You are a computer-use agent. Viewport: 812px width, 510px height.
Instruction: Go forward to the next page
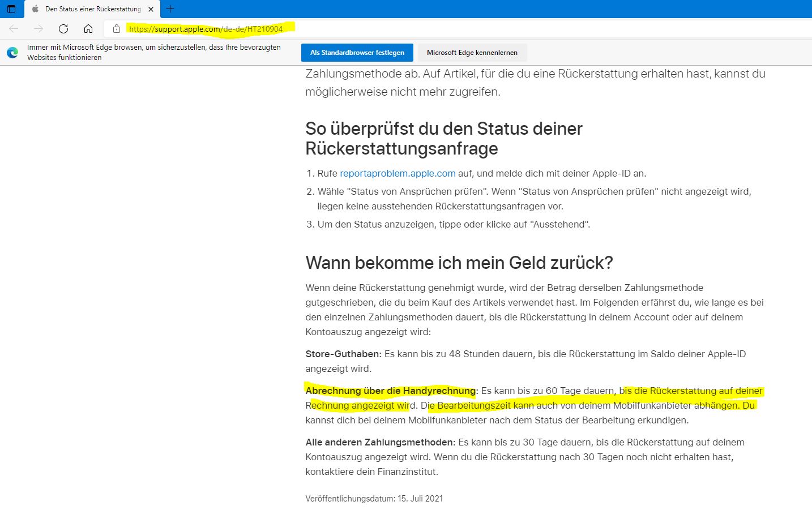(x=39, y=29)
